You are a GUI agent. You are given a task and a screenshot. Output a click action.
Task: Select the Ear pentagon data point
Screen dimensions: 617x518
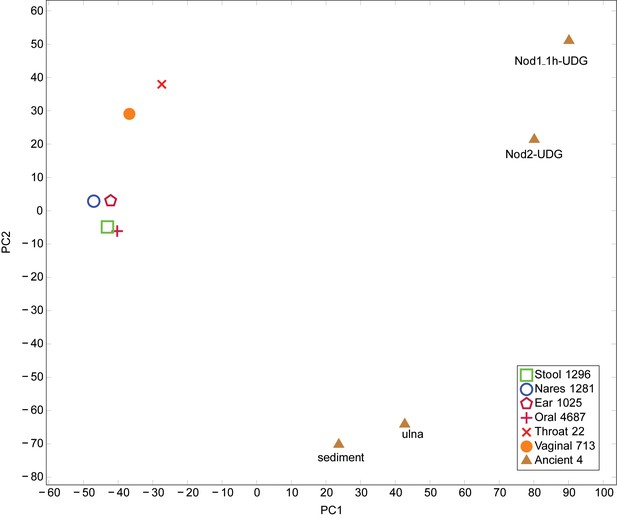click(x=111, y=201)
